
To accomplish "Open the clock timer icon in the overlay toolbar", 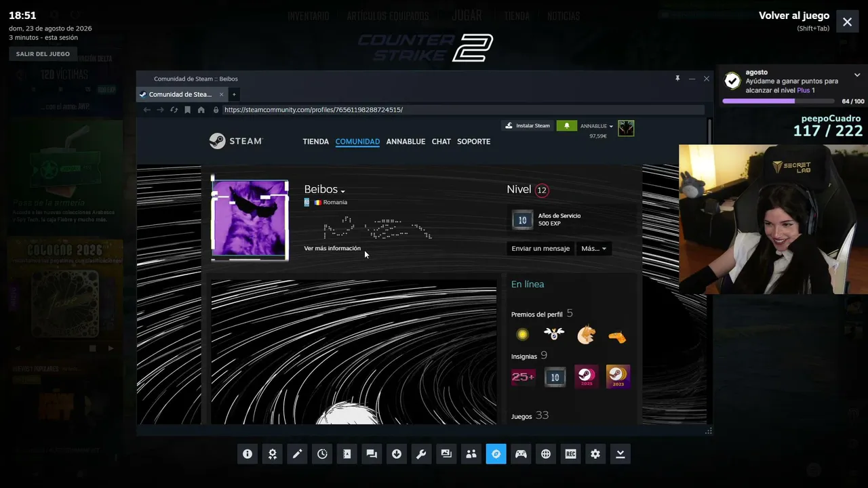I will (322, 454).
